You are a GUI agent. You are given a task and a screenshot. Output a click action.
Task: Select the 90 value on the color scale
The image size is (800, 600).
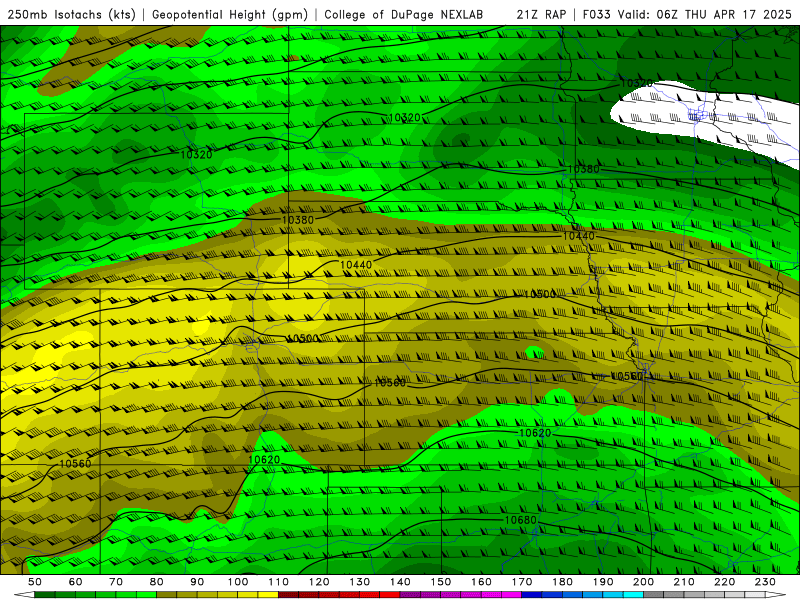pos(197,582)
